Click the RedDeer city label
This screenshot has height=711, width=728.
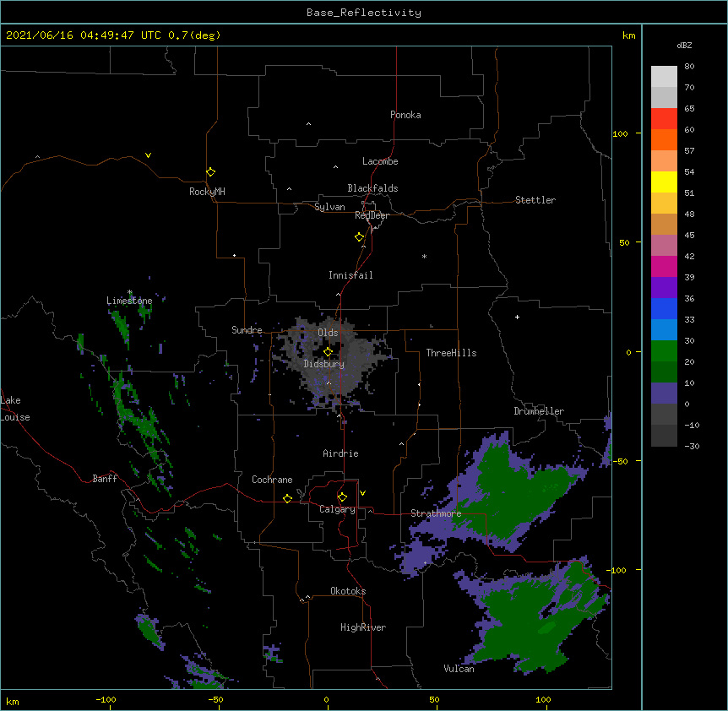372,215
